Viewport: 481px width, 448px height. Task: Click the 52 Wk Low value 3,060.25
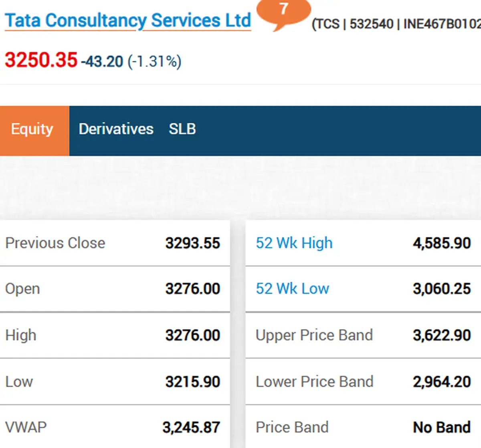click(442, 289)
